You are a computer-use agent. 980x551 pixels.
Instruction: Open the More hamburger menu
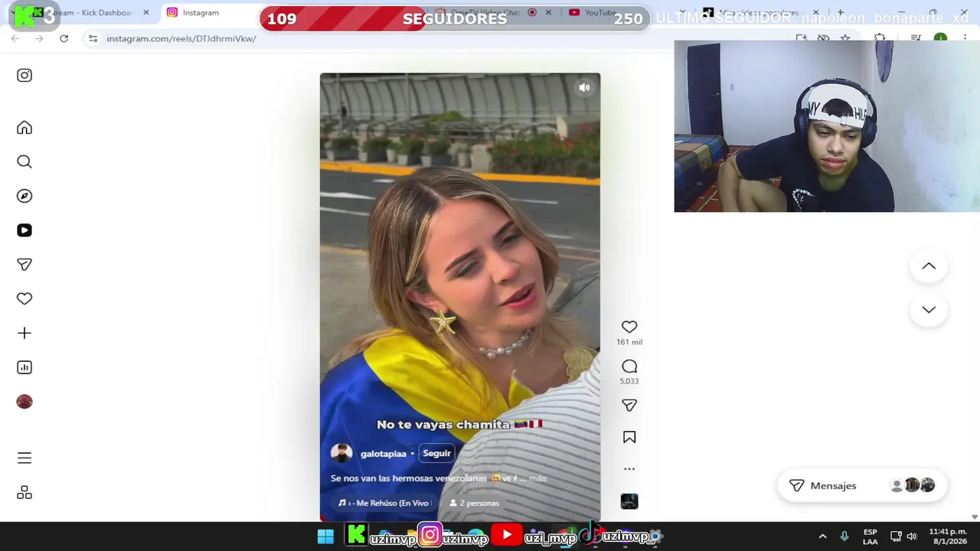pyautogui.click(x=24, y=458)
